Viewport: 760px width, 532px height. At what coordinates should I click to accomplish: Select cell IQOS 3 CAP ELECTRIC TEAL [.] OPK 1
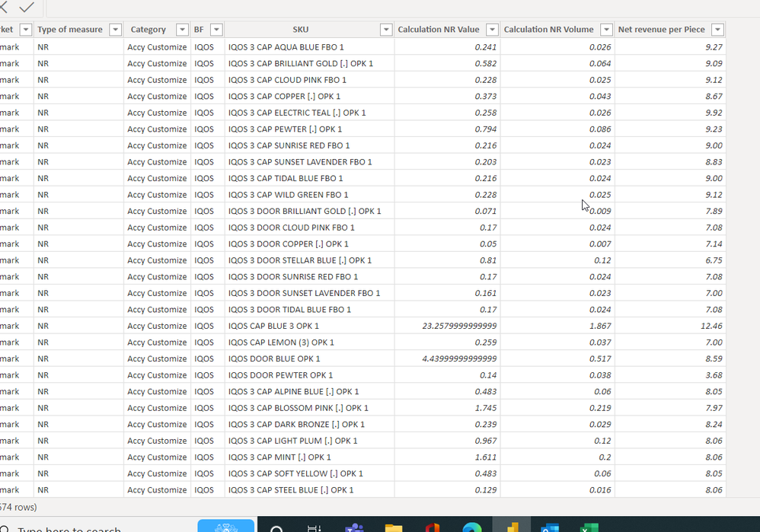[310, 113]
